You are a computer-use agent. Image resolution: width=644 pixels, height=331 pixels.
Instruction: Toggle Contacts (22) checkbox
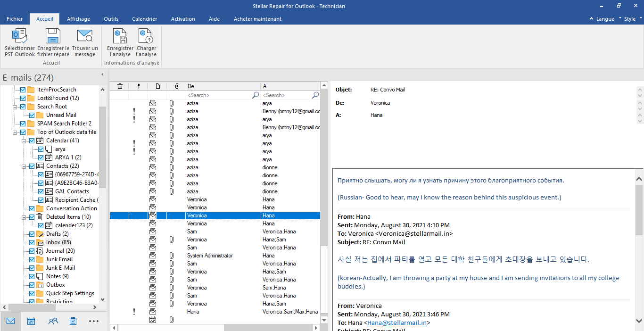[32, 166]
